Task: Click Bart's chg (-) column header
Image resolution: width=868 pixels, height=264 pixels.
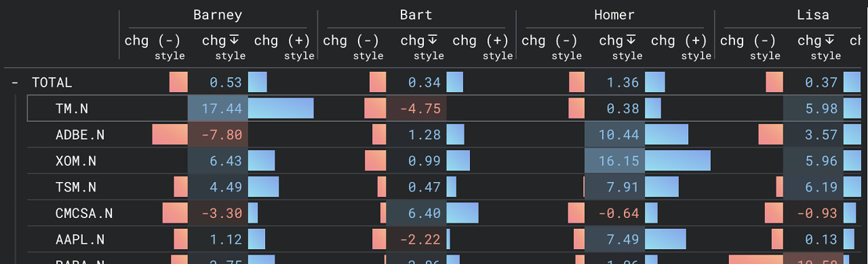Action: pos(351,41)
